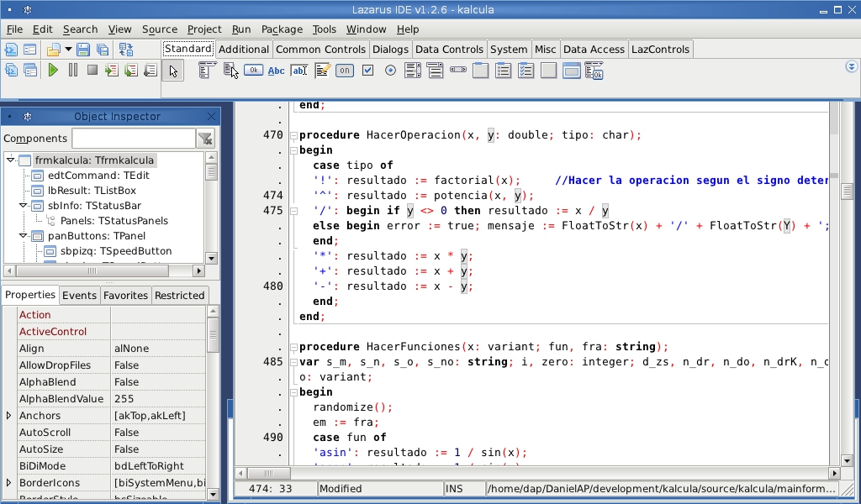Pick the TRadioButton component icon
This screenshot has height=504, width=861.
390,71
